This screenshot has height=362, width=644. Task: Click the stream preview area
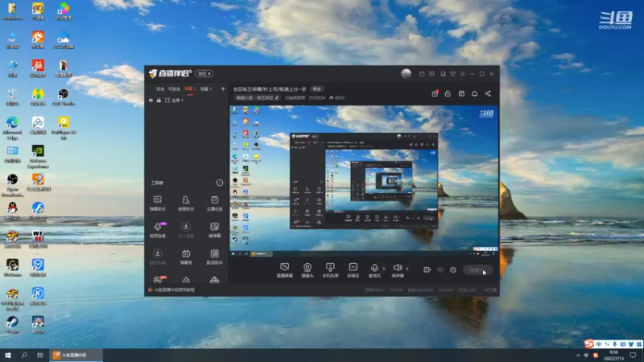(x=364, y=181)
